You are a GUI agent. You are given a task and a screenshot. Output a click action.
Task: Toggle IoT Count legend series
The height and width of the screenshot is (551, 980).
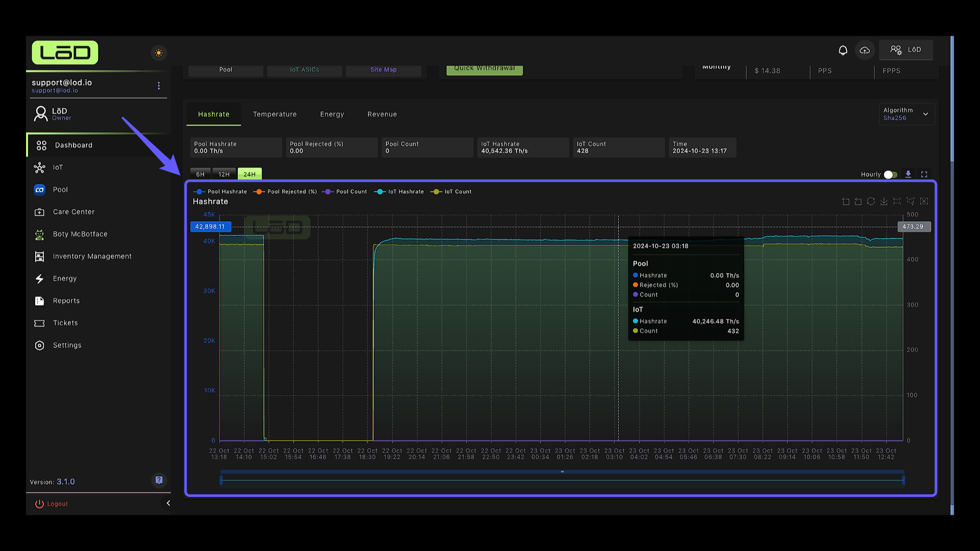pyautogui.click(x=451, y=192)
